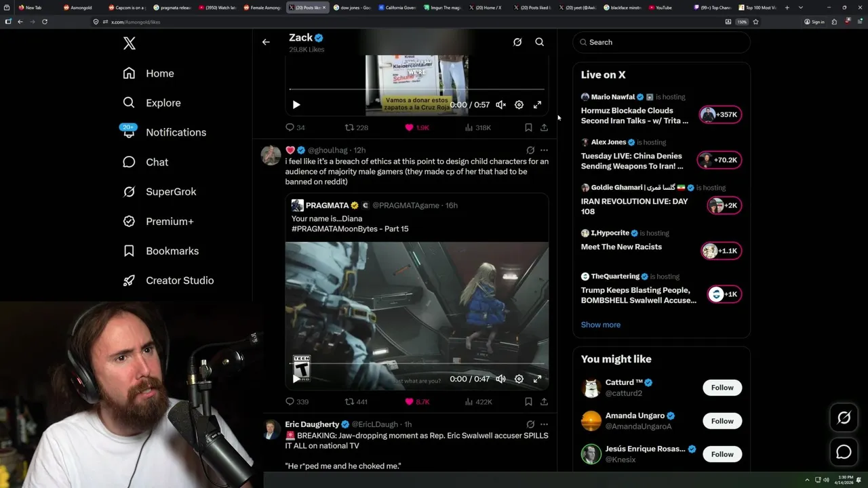
Task: Open the taskbar volume icon
Action: tap(826, 480)
